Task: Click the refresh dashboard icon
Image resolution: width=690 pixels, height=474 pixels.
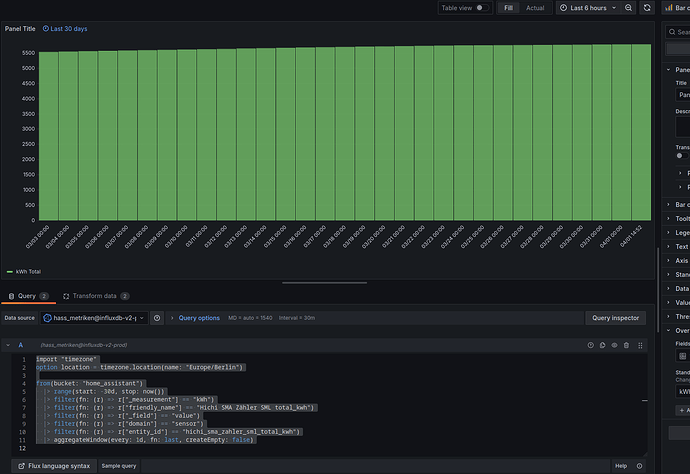Action: click(647, 8)
